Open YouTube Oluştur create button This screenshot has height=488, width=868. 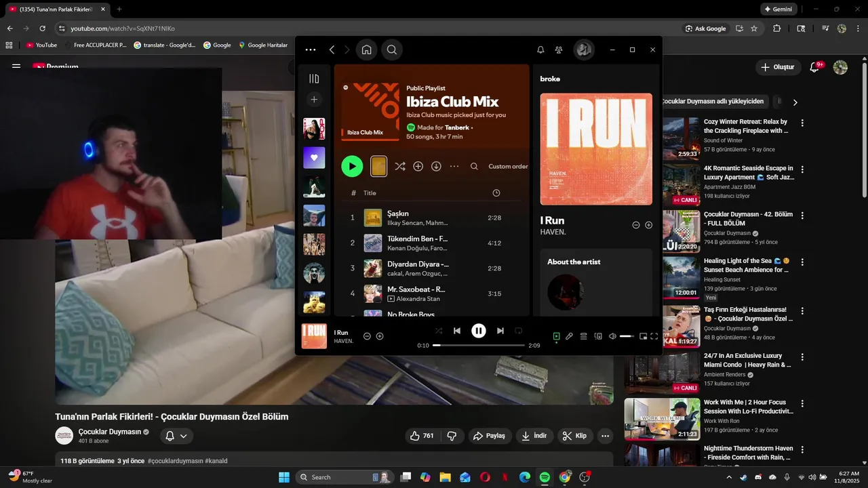pyautogui.click(x=778, y=67)
